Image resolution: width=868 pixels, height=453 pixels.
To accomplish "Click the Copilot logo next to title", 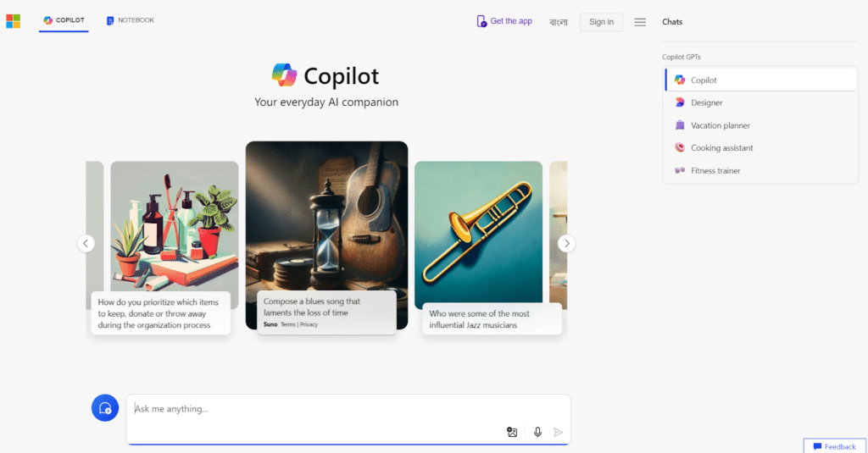I will point(285,75).
